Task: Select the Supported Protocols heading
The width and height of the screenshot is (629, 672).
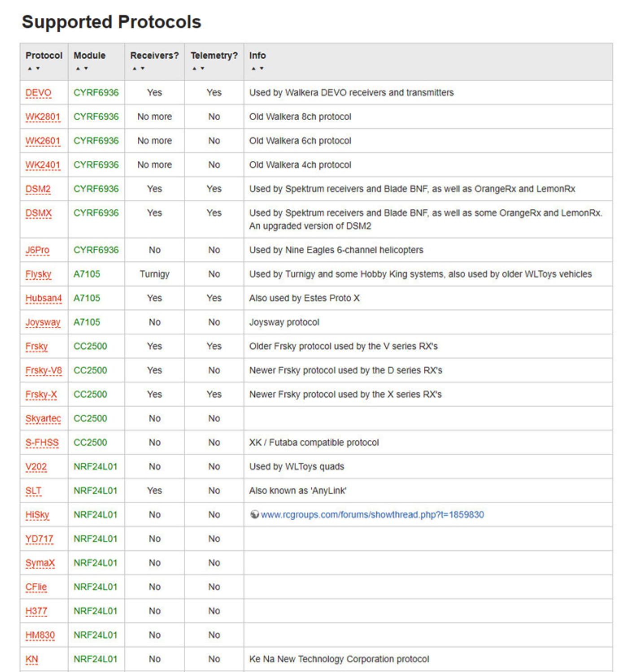Action: coord(111,22)
